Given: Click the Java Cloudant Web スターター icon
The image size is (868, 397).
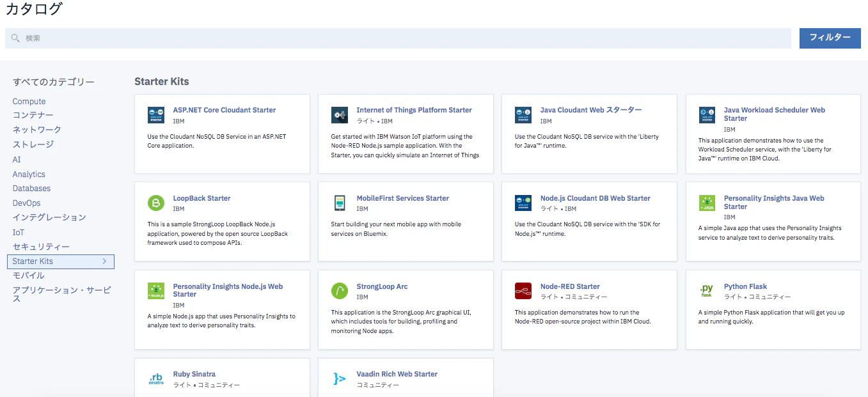Looking at the screenshot, I should (523, 115).
